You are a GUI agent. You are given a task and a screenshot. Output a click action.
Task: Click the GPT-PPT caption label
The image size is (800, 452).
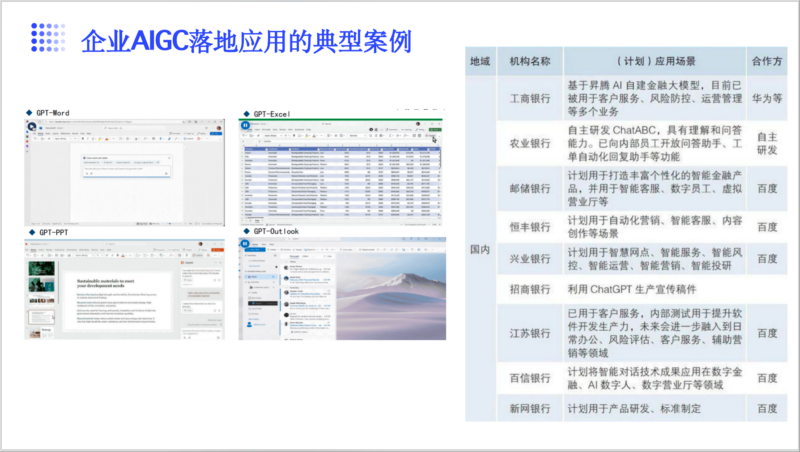pyautogui.click(x=54, y=232)
